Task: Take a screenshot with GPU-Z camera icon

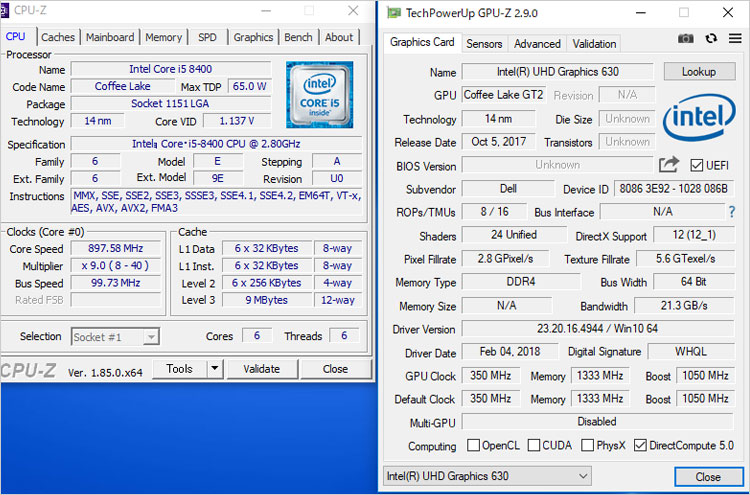Action: tap(685, 38)
